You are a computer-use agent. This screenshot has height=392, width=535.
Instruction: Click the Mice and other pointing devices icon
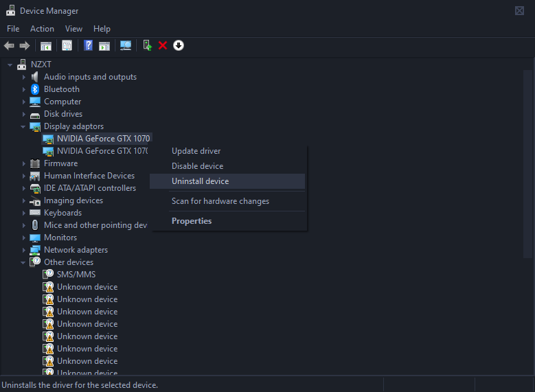click(35, 225)
